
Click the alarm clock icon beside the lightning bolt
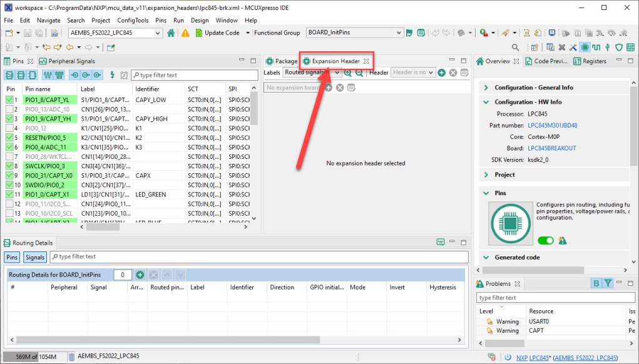coord(123,74)
